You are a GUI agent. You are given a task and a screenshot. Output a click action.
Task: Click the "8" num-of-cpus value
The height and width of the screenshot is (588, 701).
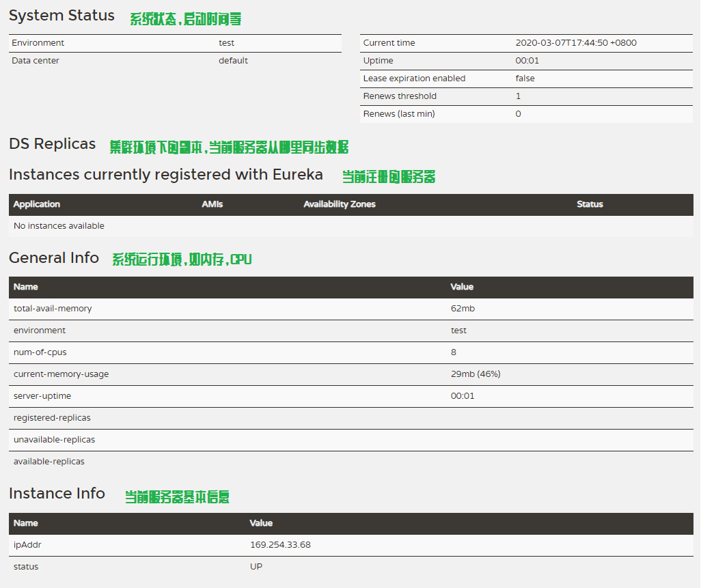pyautogui.click(x=453, y=352)
